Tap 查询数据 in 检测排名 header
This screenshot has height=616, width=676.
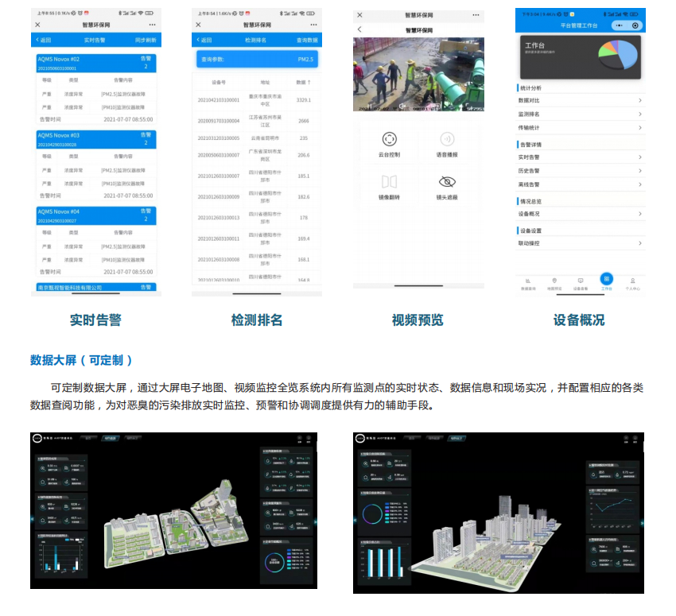pyautogui.click(x=307, y=40)
